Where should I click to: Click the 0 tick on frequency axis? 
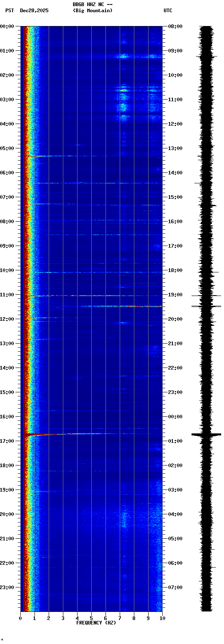point(20,618)
